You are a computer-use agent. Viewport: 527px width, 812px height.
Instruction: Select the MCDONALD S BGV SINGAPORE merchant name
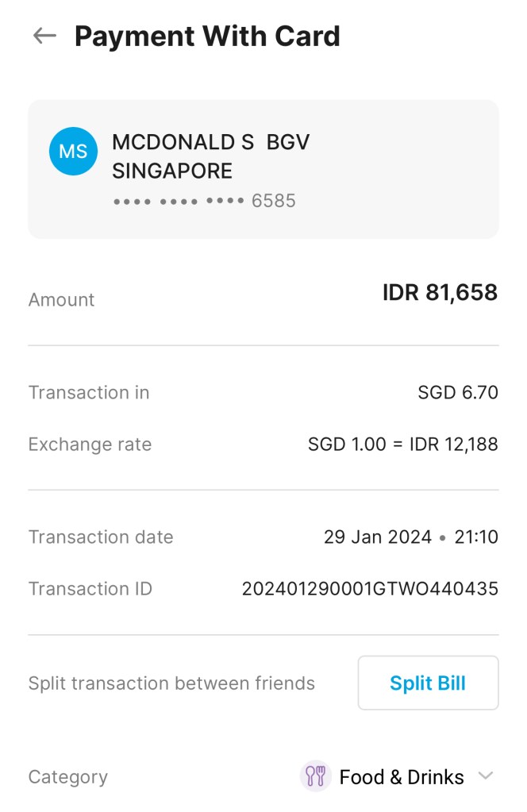[x=210, y=156]
